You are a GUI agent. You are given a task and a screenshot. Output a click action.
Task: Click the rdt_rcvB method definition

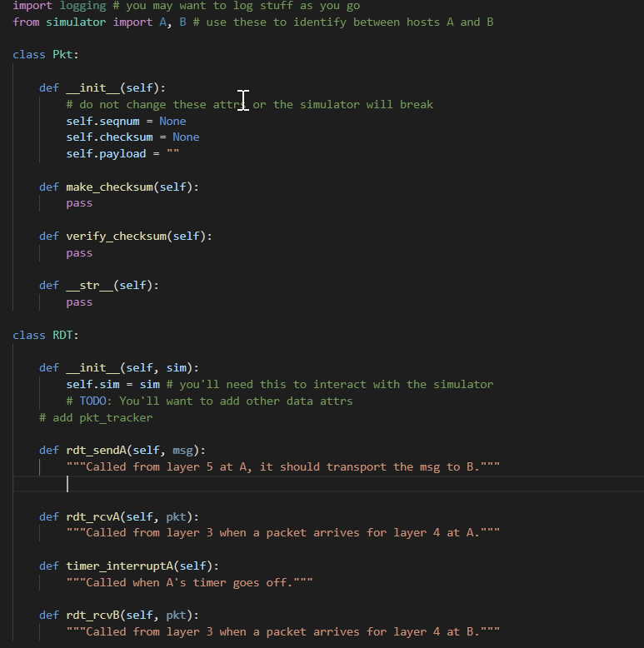(x=119, y=616)
